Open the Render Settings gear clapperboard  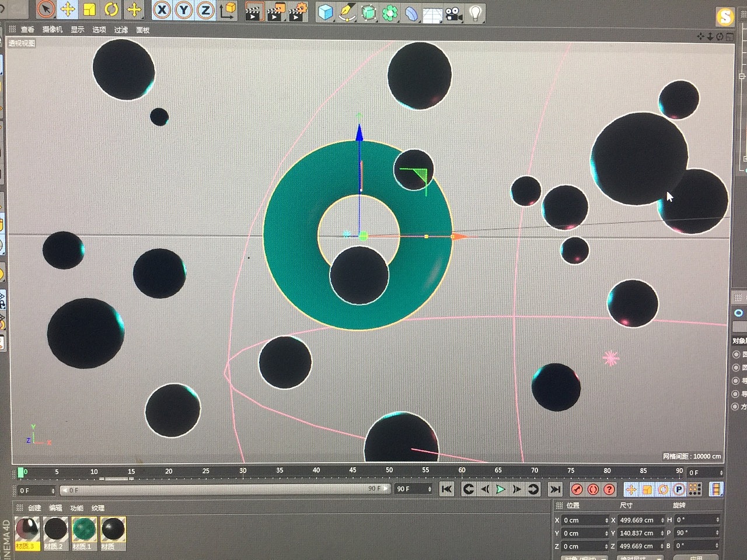coord(297,12)
